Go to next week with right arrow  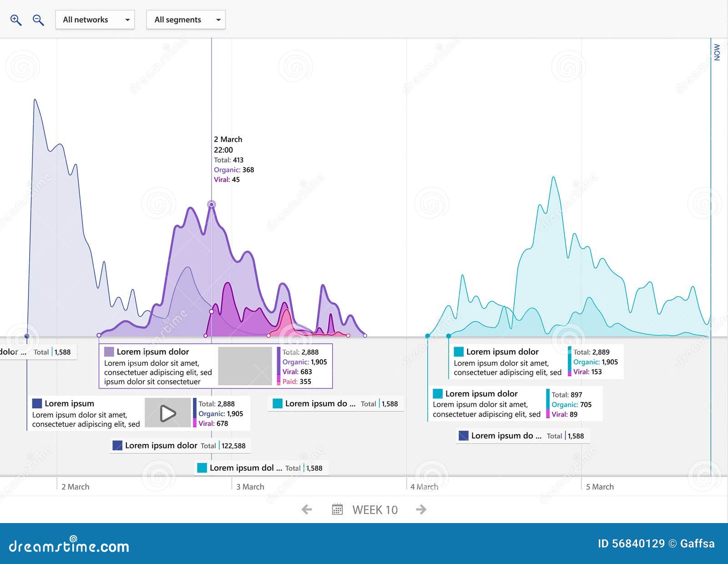click(421, 509)
